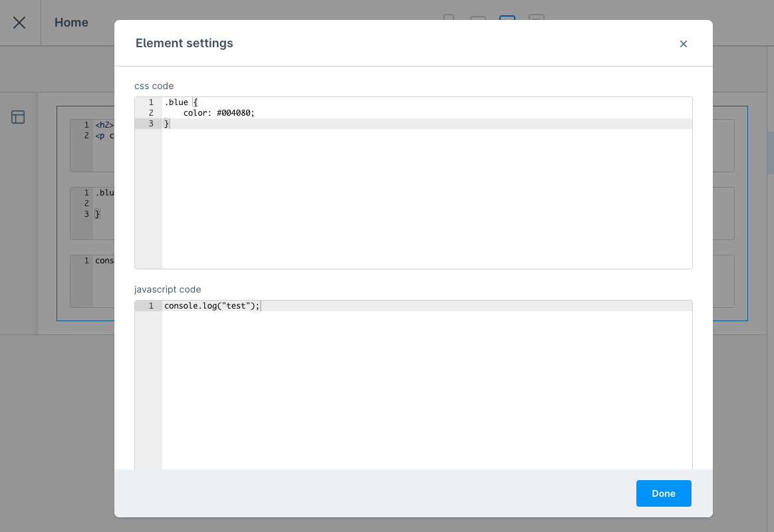The height and width of the screenshot is (532, 774).
Task: Click the "Element settings" dialog heading
Action: [184, 43]
